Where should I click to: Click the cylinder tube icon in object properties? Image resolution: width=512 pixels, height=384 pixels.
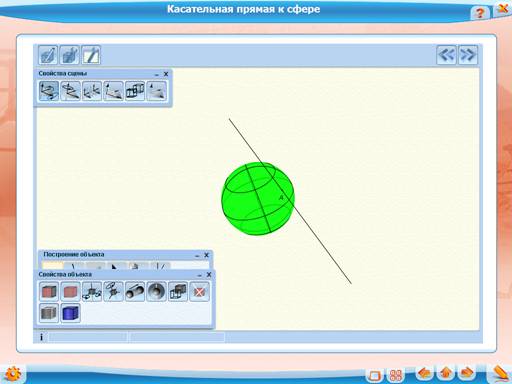[135, 292]
